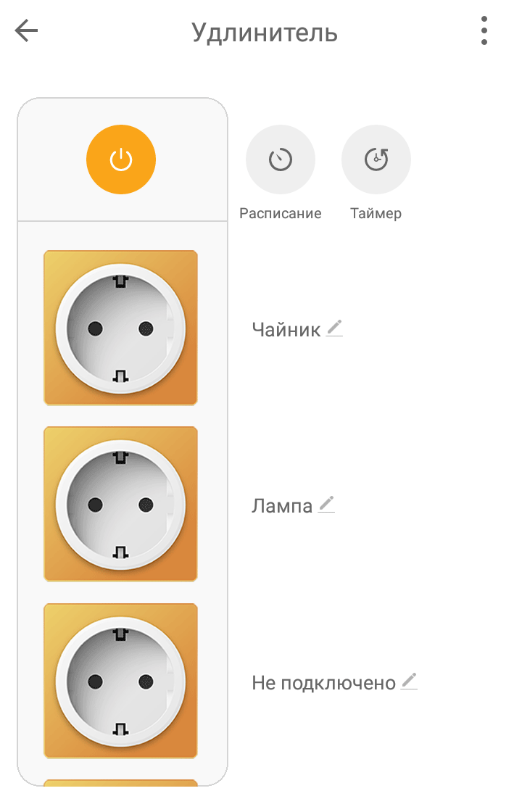Screen dimensions: 522x812
Task: Click the pencil beside Не подключено
Action: (x=410, y=681)
